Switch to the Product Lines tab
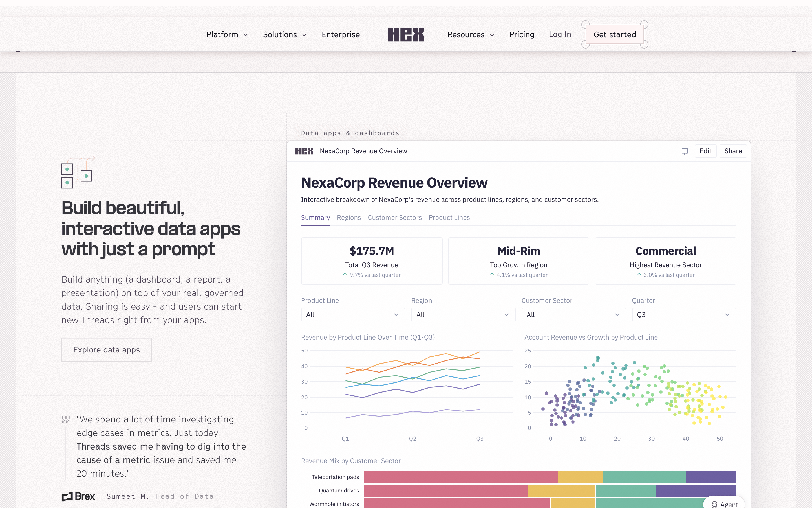Viewport: 812px width, 508px height. coord(449,218)
